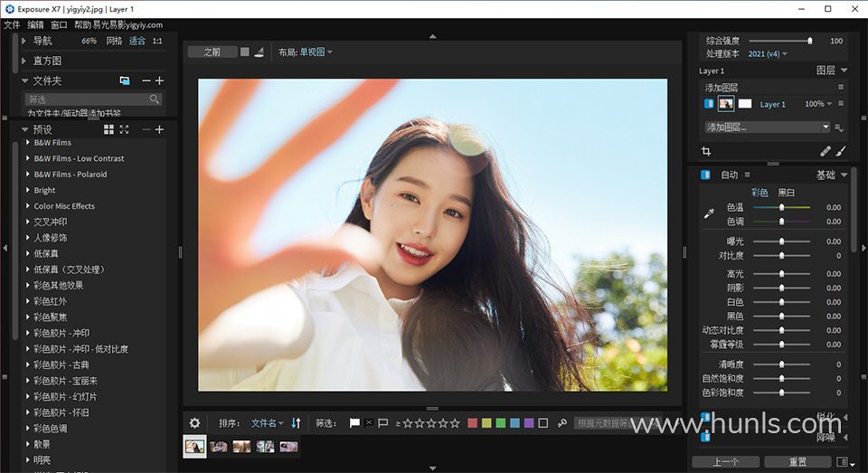This screenshot has height=473, width=868.
Task: Select the spot heal bandage tool
Action: 825,151
